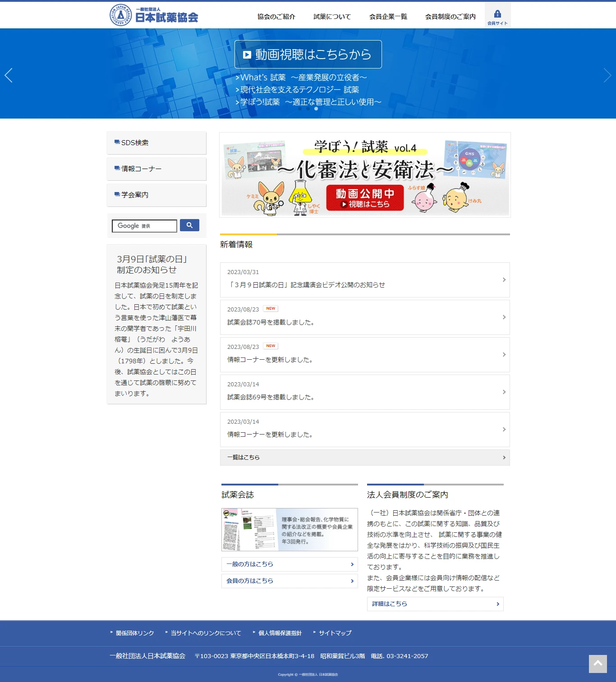Click chevron on 一覧はこちら bar
Viewport: 616px width, 682px height.
[x=504, y=458]
